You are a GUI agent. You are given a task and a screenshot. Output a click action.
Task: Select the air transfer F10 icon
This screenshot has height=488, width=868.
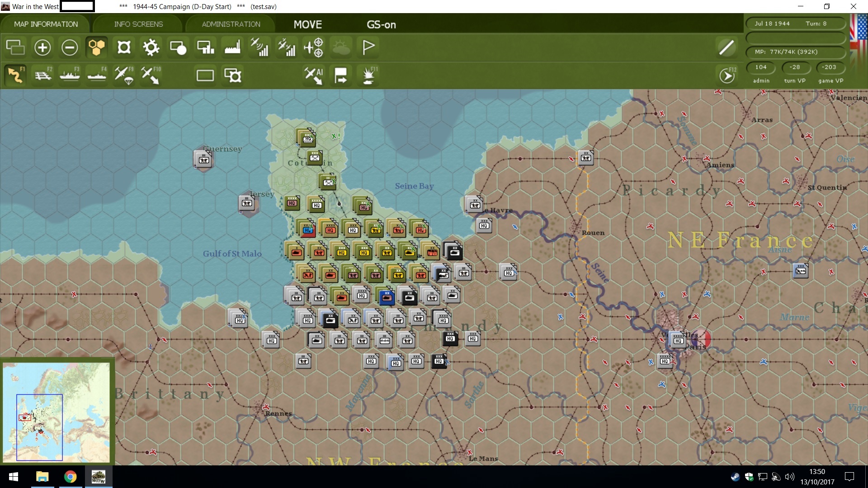point(151,75)
